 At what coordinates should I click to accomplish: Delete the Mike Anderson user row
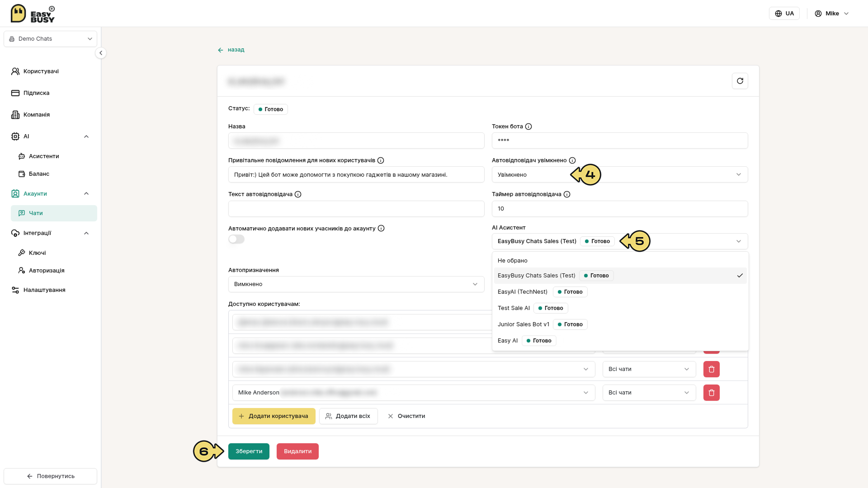711,393
